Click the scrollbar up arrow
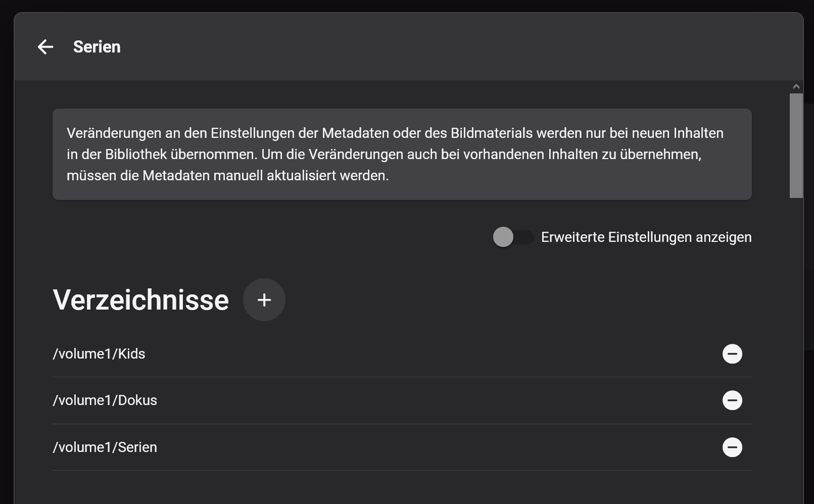Image resolution: width=814 pixels, height=504 pixels. 796,87
